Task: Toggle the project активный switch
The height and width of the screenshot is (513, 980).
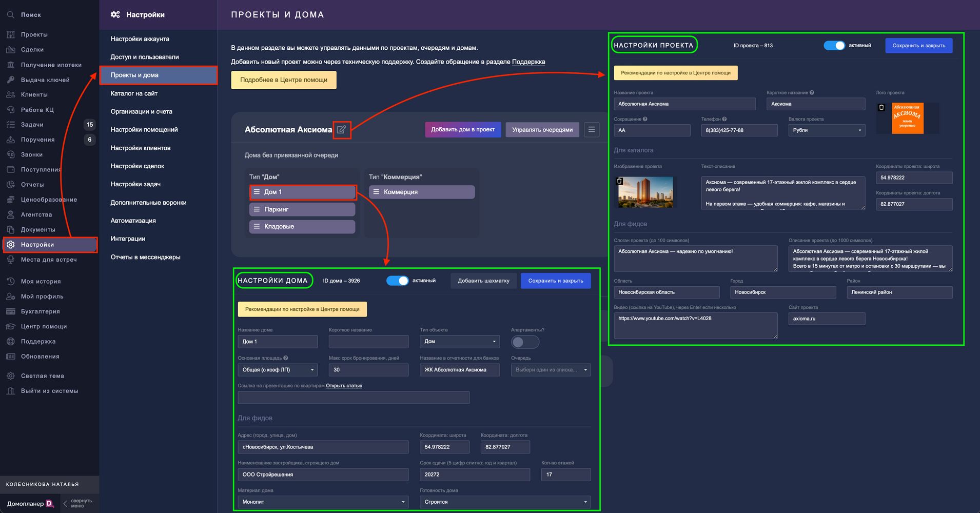Action: pyautogui.click(x=834, y=46)
